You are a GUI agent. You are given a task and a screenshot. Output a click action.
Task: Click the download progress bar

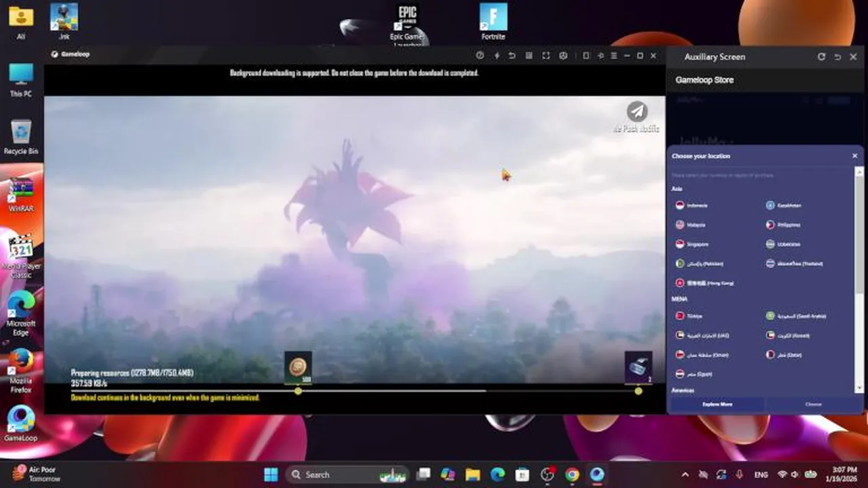(355, 391)
